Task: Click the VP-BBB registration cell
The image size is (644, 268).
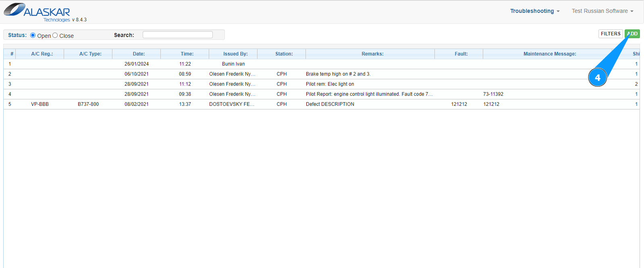Action: (40, 104)
